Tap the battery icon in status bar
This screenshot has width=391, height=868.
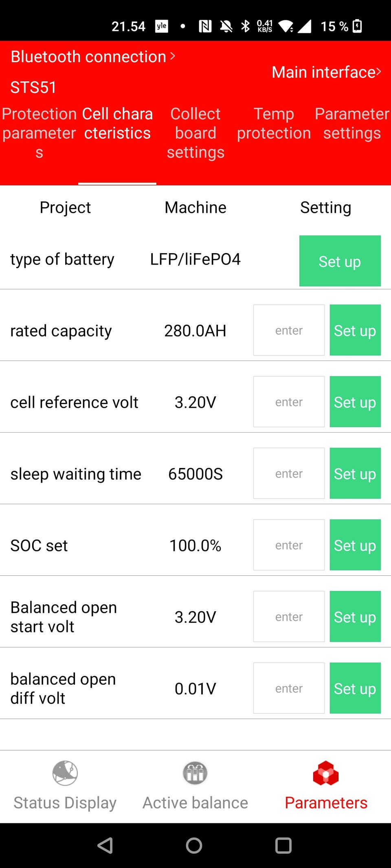pyautogui.click(x=357, y=26)
